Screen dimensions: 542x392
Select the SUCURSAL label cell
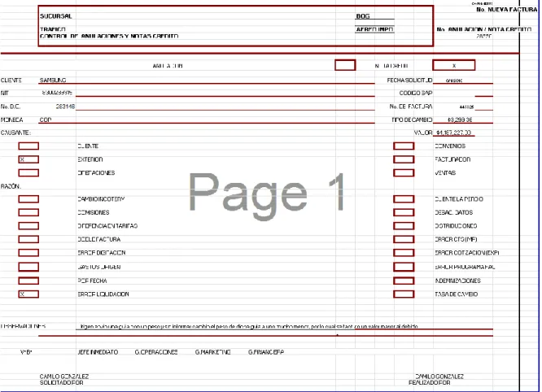click(x=55, y=16)
